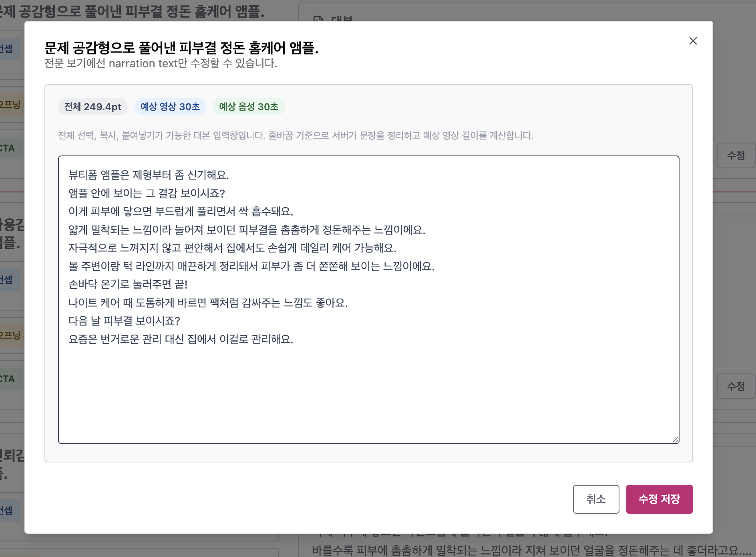Click inside the narration script text area
This screenshot has width=756, height=557.
click(368, 299)
